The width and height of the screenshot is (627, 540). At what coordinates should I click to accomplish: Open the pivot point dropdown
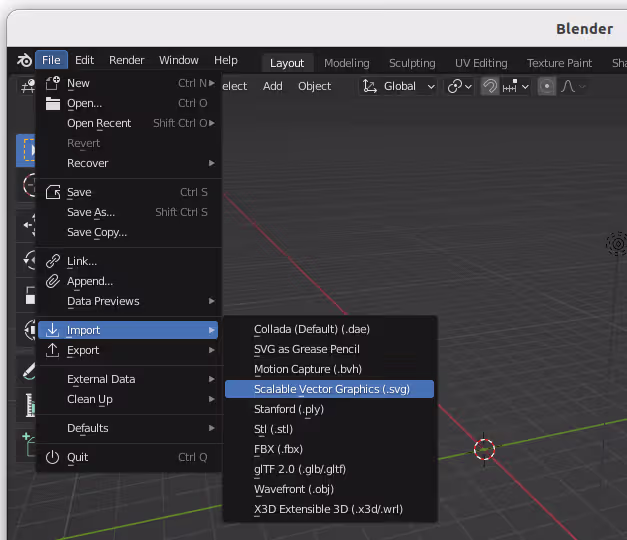tap(460, 86)
